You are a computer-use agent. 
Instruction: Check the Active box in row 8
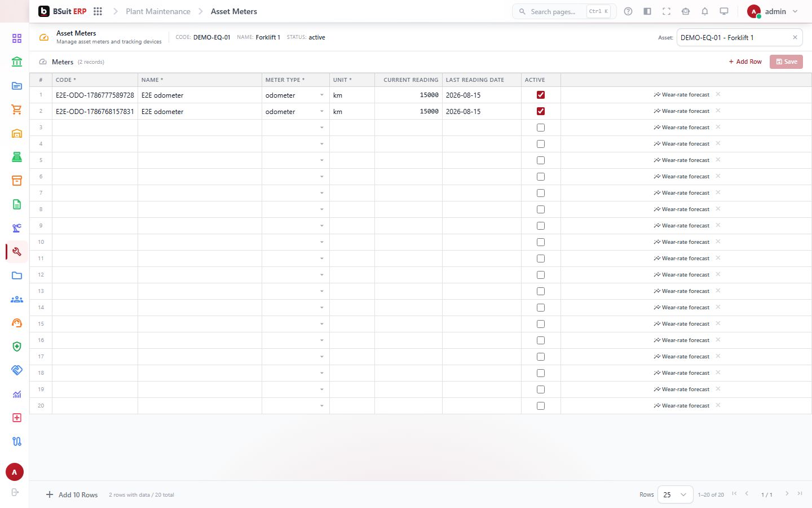click(x=541, y=209)
